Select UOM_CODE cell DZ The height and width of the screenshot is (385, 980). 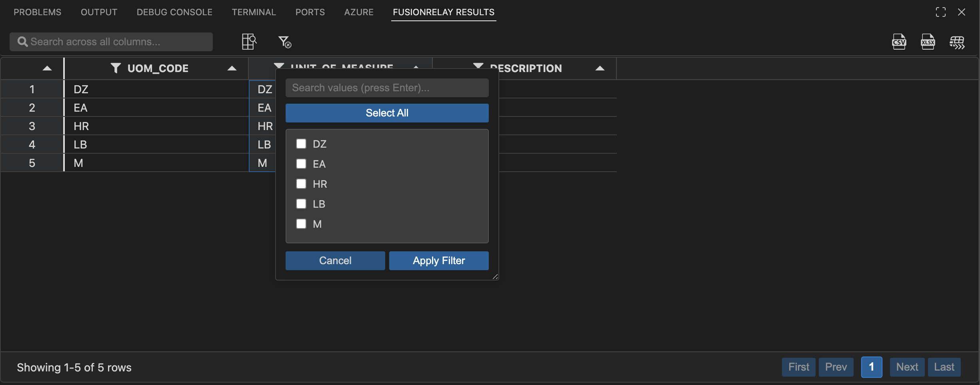156,89
